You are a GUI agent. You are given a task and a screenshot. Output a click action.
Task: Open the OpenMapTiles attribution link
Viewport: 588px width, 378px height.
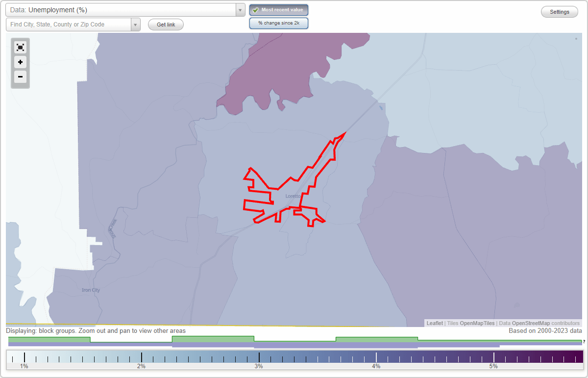coord(477,323)
